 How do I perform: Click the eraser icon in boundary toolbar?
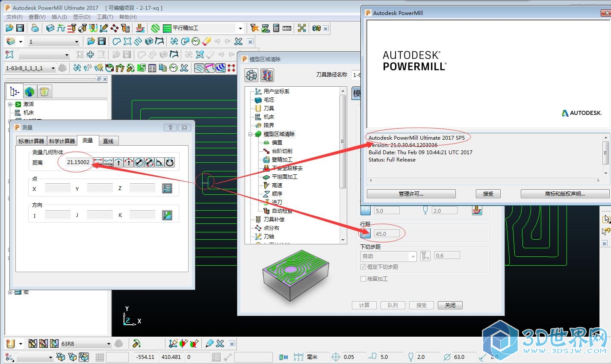207,41
